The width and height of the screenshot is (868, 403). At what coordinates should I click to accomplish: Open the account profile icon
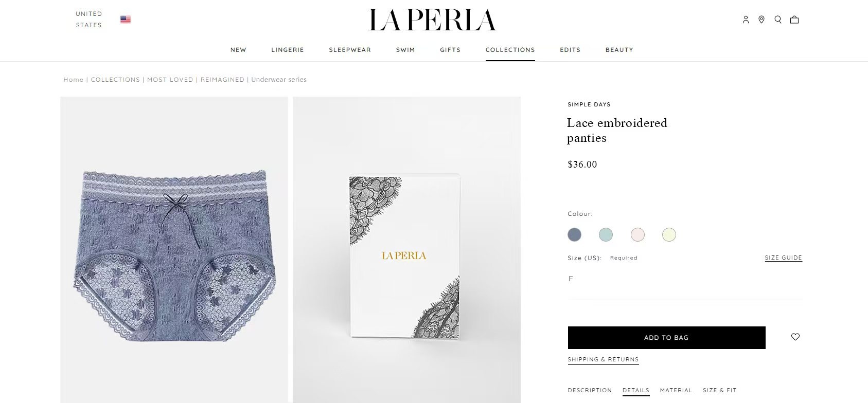[x=746, y=20]
